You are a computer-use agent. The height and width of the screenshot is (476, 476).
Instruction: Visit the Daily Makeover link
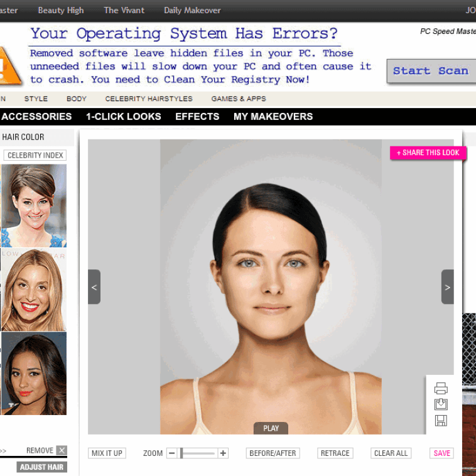(x=192, y=10)
